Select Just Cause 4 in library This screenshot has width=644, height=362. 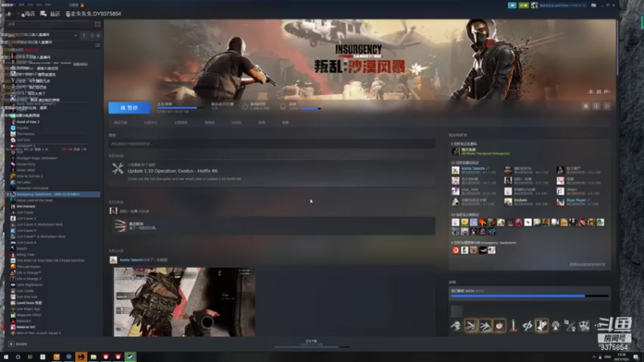point(27,243)
